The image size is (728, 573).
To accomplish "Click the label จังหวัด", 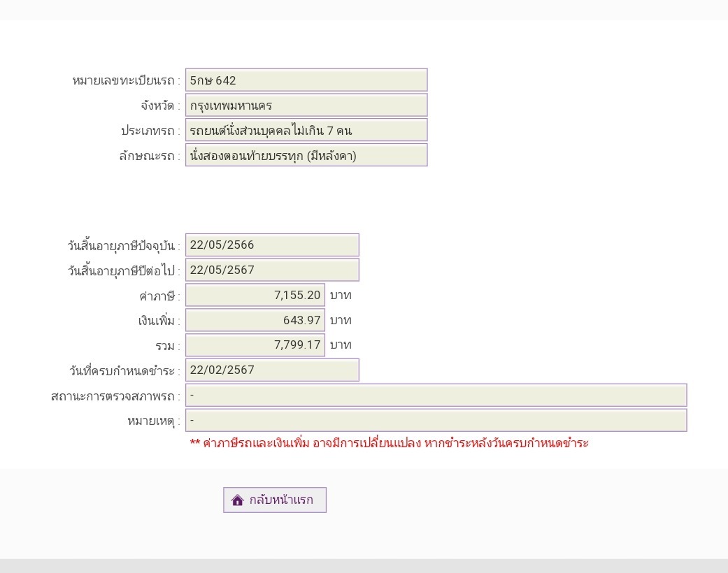I will pos(160,106).
